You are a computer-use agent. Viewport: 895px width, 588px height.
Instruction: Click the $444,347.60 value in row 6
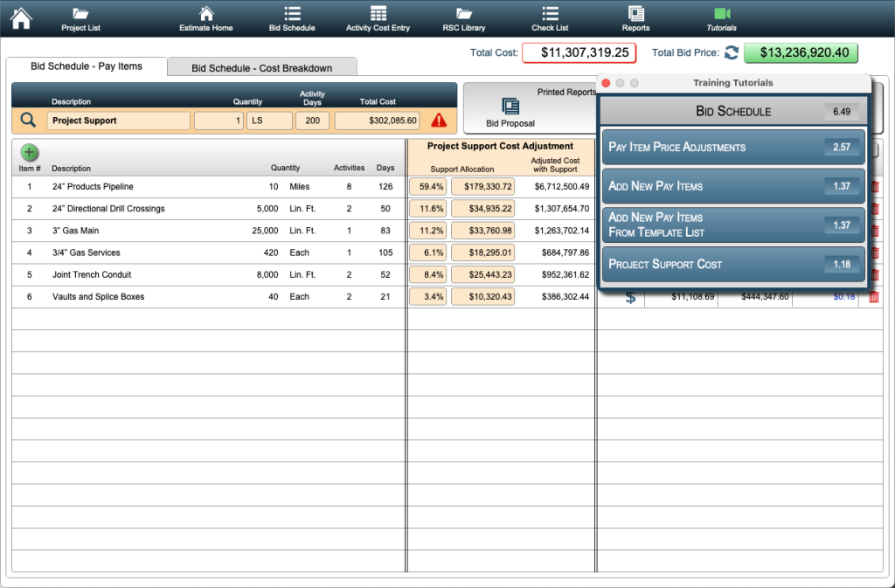coord(765,297)
